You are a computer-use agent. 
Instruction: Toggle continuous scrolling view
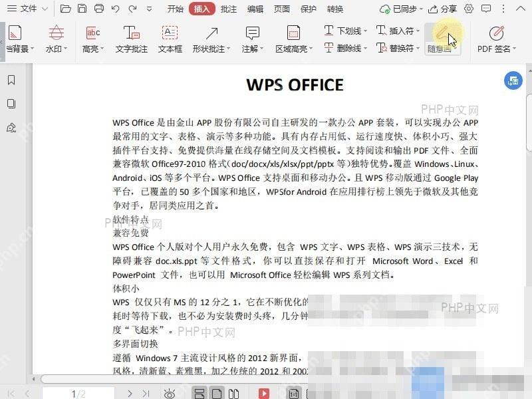point(199,394)
